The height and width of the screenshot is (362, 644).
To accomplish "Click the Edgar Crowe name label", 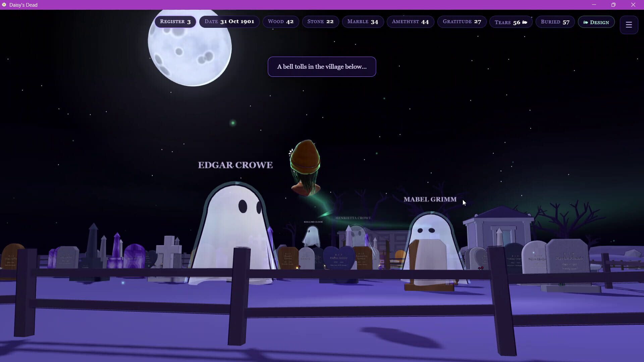I will (235, 165).
